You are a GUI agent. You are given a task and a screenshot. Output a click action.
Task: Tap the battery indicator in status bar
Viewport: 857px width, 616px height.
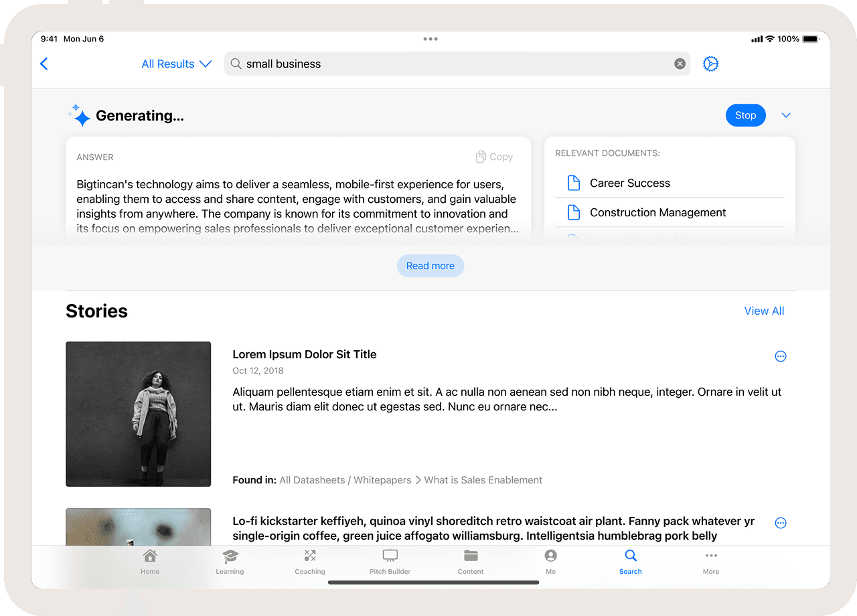810,39
